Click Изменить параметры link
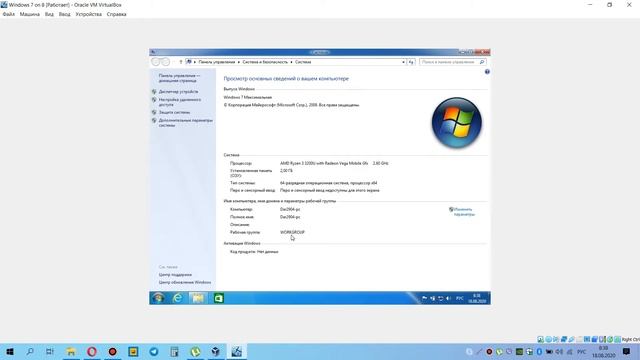 464,212
